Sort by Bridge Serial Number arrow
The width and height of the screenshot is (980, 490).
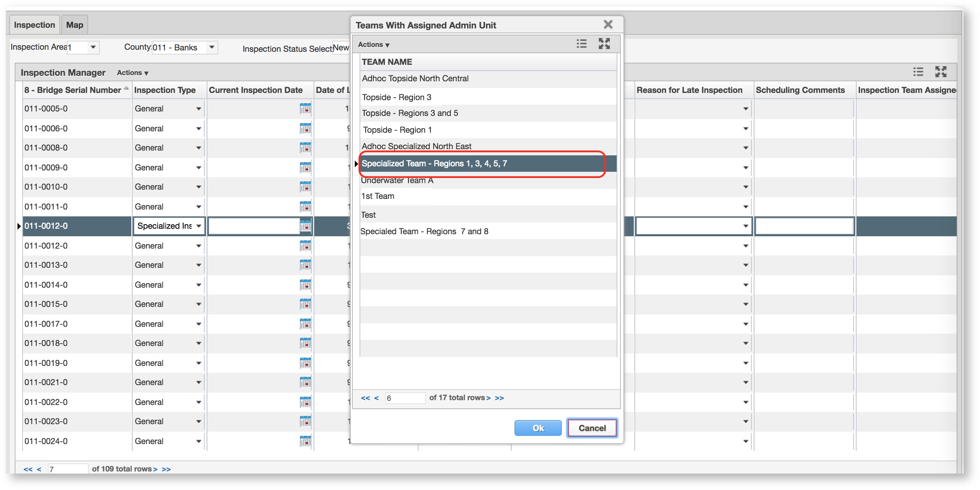[126, 88]
